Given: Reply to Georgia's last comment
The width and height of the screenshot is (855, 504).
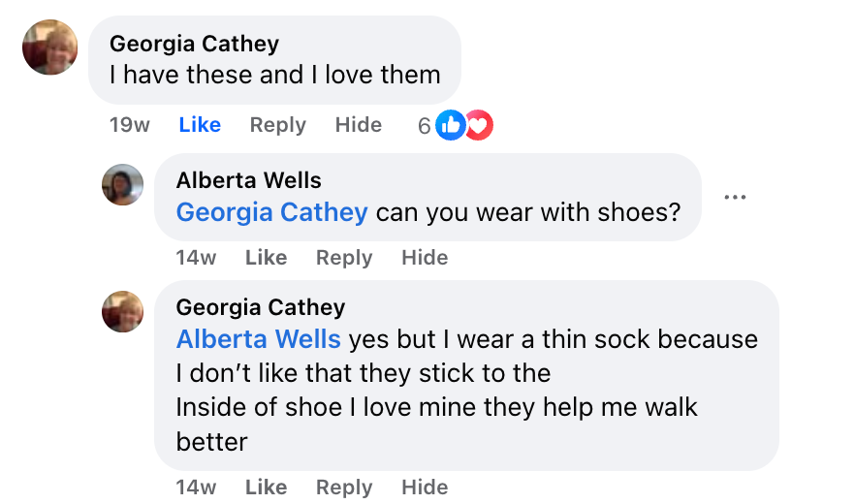Looking at the screenshot, I should coord(344,488).
